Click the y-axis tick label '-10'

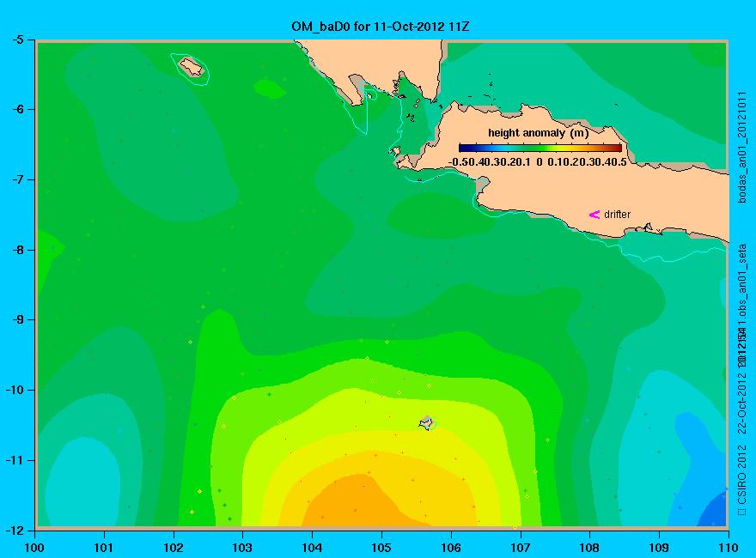click(14, 390)
